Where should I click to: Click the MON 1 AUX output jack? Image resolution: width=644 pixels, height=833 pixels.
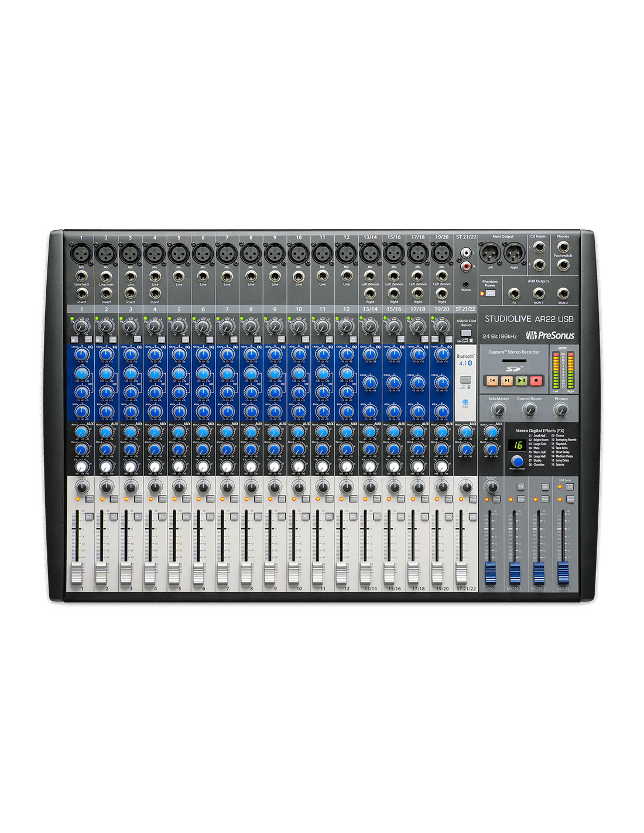(x=538, y=293)
